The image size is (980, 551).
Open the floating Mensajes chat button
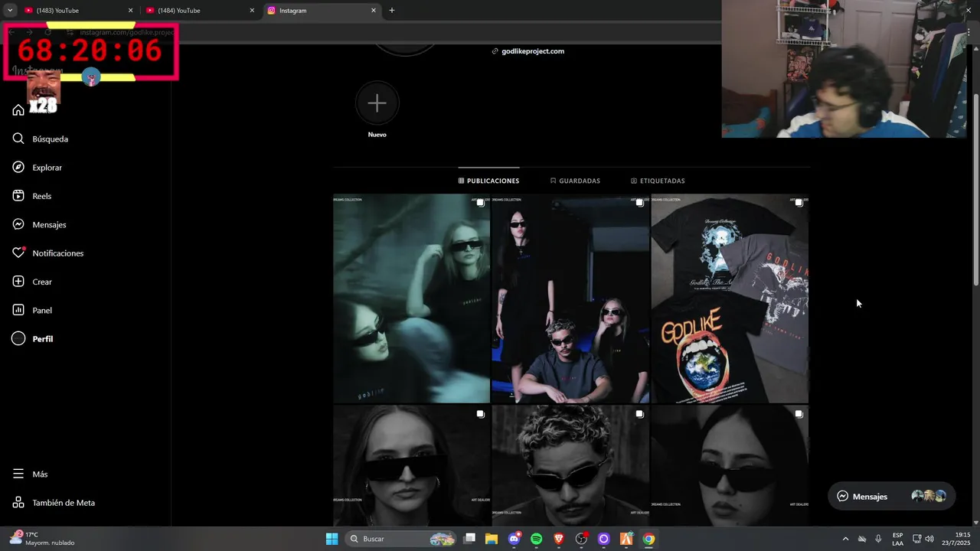(x=891, y=497)
